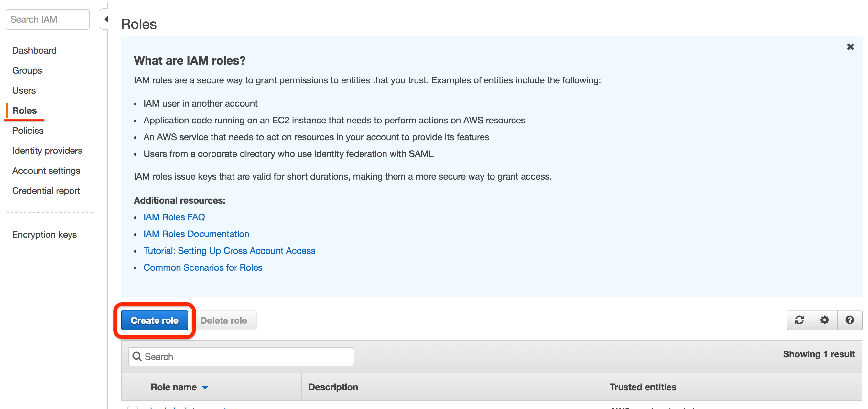Dismiss the IAM roles info panel
This screenshot has height=409, width=868.
pyautogui.click(x=850, y=47)
